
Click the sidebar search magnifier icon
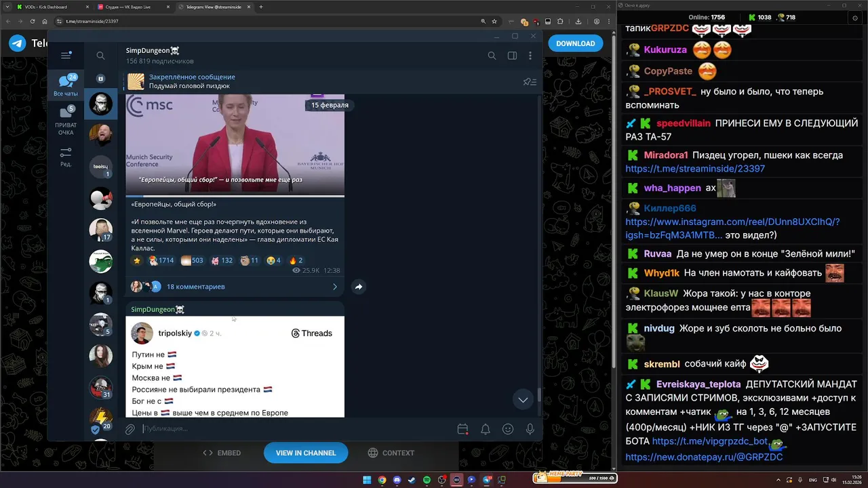tap(100, 56)
